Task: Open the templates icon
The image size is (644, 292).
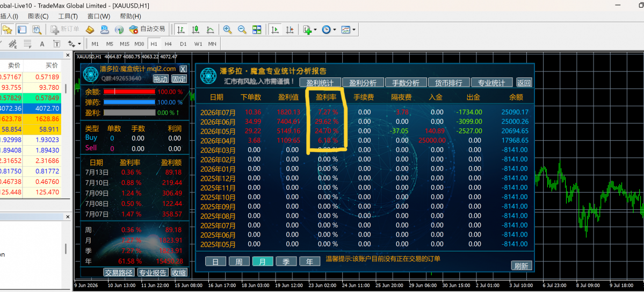Action: (346, 29)
